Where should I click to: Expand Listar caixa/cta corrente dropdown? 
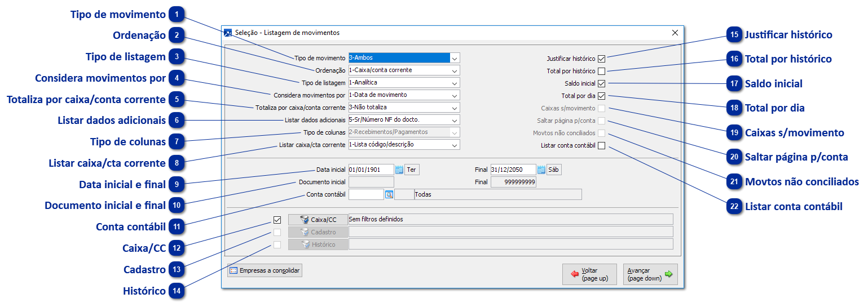tap(455, 145)
